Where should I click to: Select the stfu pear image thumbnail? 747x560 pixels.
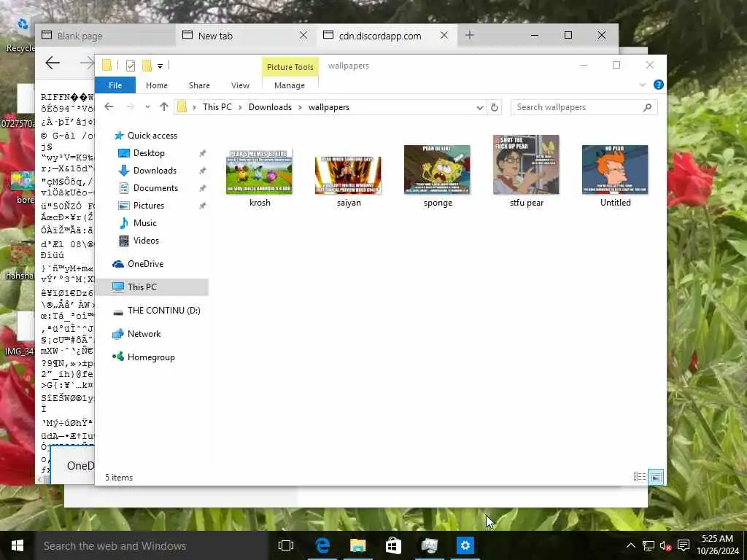point(526,165)
